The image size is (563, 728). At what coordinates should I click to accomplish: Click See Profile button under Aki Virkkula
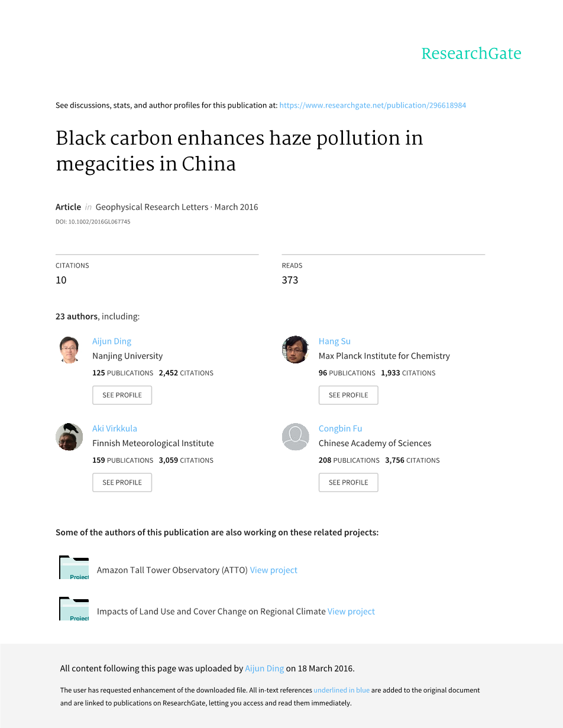122,482
